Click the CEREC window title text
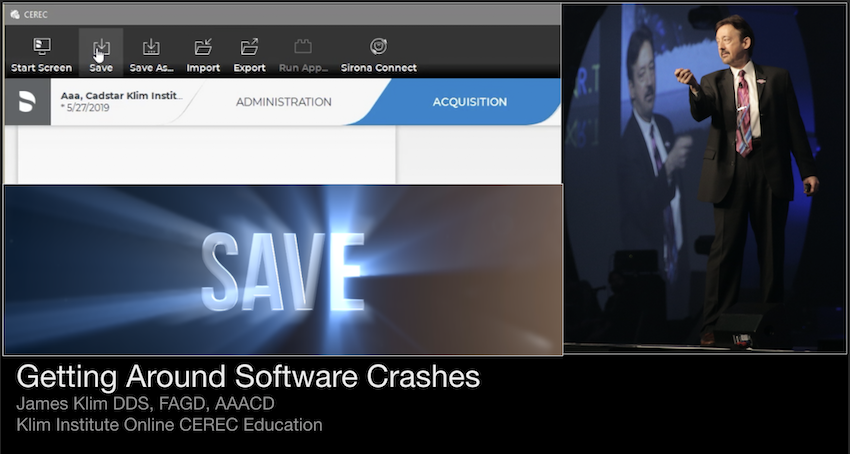 click(x=36, y=15)
